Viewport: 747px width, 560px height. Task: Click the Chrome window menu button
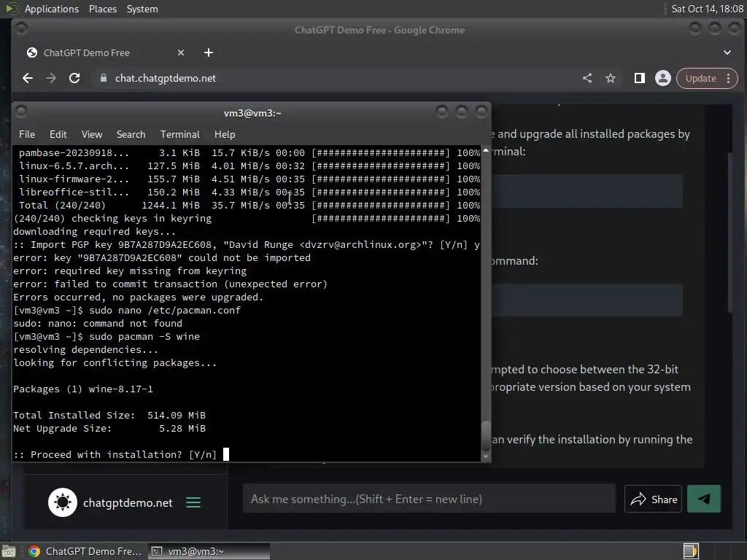[21, 28]
